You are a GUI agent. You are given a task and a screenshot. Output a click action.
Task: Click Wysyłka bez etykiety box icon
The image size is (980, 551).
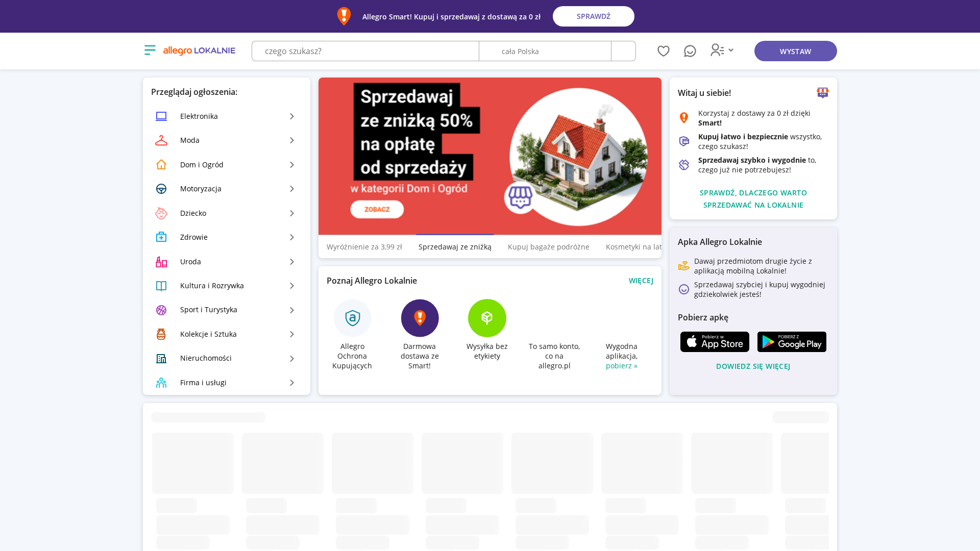(487, 318)
